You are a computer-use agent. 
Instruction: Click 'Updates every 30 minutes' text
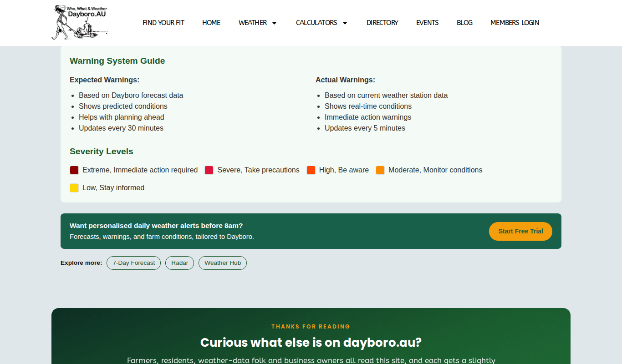click(x=121, y=128)
